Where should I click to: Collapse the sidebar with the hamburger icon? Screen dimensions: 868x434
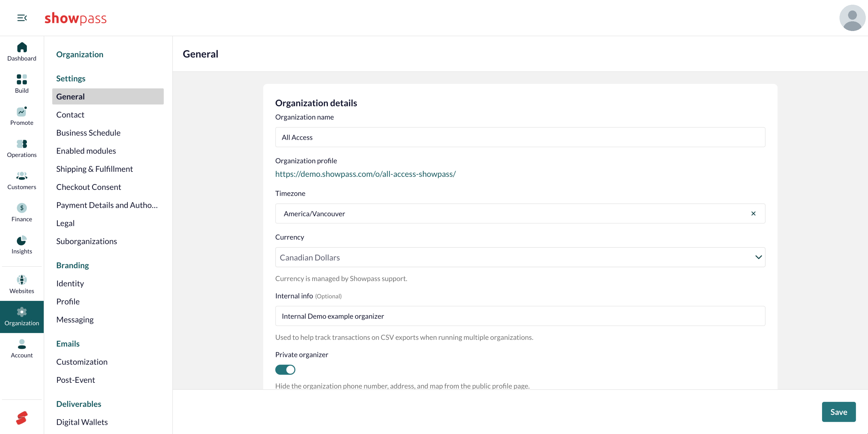[x=22, y=18]
